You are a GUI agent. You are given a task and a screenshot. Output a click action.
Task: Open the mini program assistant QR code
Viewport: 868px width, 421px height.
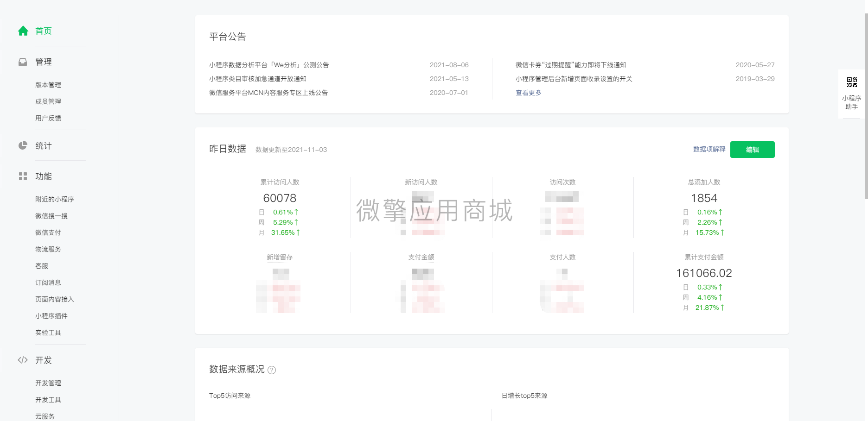click(x=852, y=82)
